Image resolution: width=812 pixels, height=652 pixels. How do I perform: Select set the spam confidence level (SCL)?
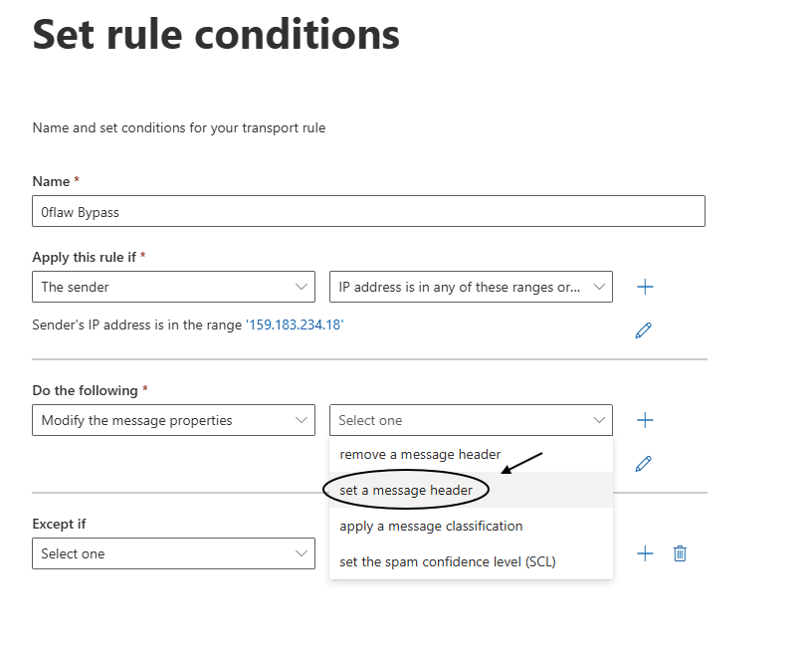point(446,561)
